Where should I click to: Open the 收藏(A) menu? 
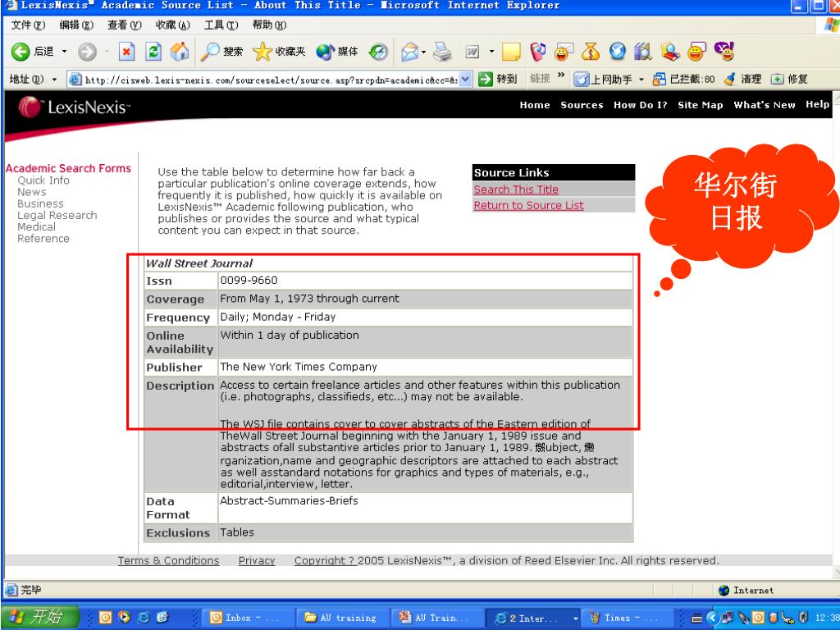172,25
